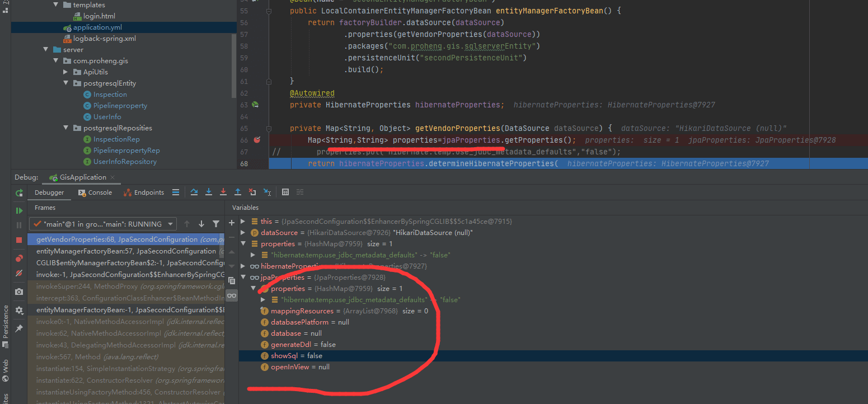The height and width of the screenshot is (404, 868).
Task: Click the Step Into blue arrow icon
Action: (209, 192)
